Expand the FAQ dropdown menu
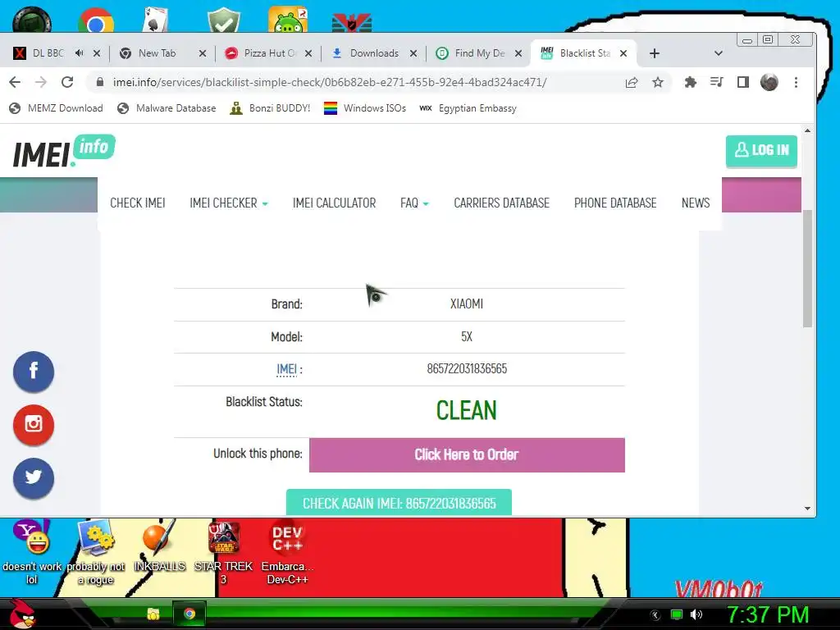The height and width of the screenshot is (630, 840). 414,203
